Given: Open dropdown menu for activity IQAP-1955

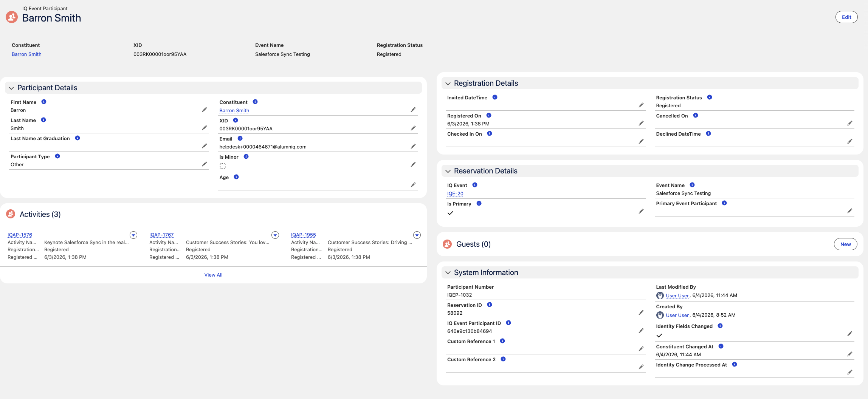Looking at the screenshot, I should click(x=417, y=235).
